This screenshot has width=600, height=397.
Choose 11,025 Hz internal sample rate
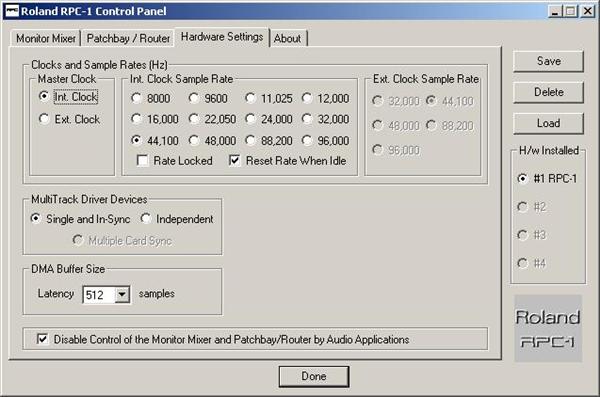click(x=269, y=98)
